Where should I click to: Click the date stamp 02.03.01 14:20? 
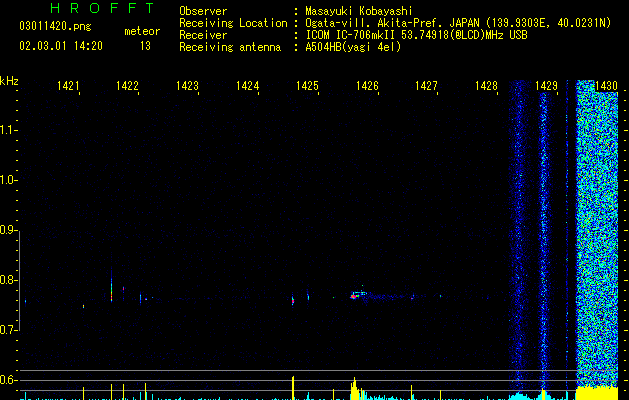(x=61, y=46)
